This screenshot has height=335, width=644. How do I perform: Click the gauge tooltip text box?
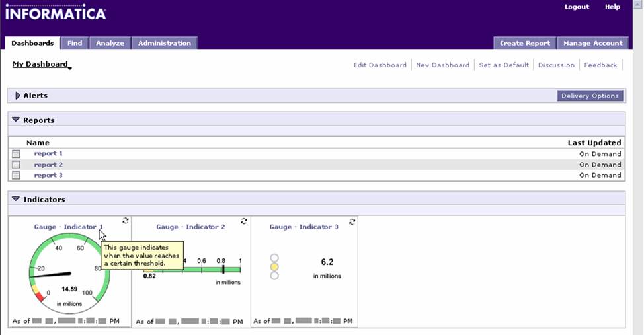click(142, 255)
